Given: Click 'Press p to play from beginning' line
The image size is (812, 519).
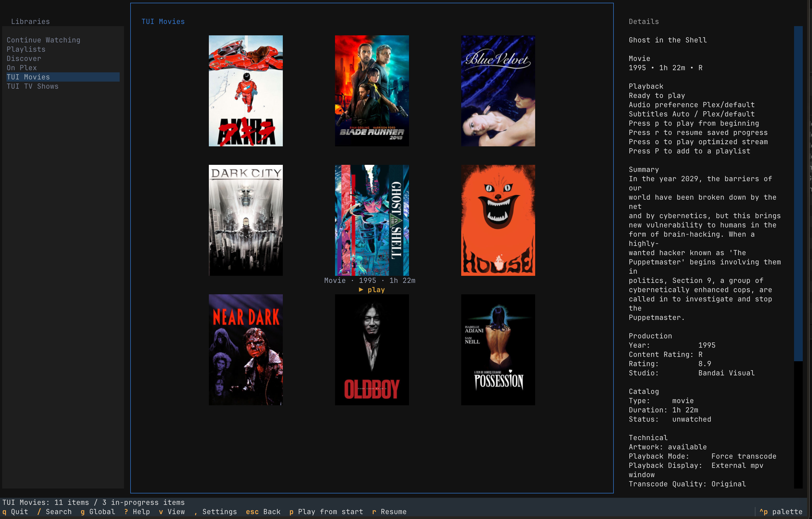Looking at the screenshot, I should [x=694, y=123].
